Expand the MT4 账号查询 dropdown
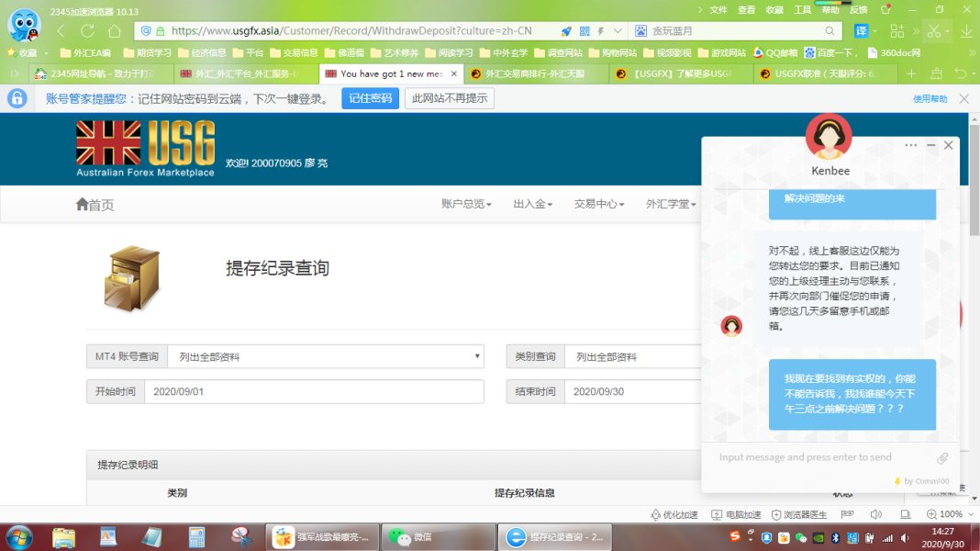This screenshot has height=551, width=980. [326, 356]
